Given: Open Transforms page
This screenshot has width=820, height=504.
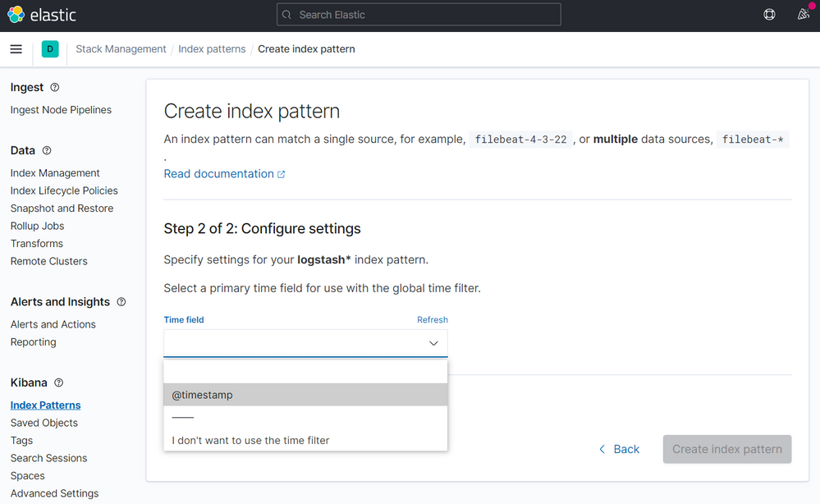Looking at the screenshot, I should 37,244.
